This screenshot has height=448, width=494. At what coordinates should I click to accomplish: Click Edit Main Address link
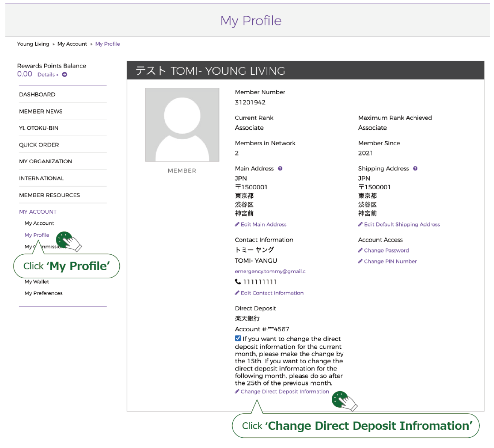[x=263, y=225]
